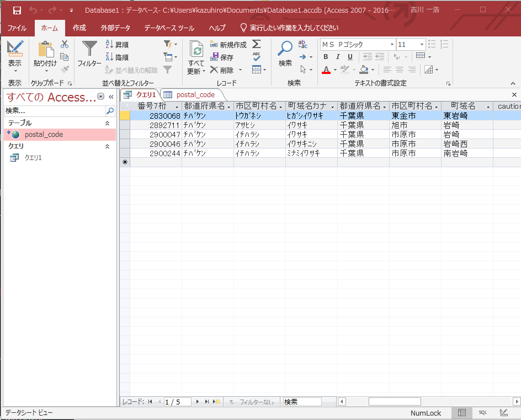Click the Filter funnel icon
The width and height of the screenshot is (521, 420).
pyautogui.click(x=89, y=50)
